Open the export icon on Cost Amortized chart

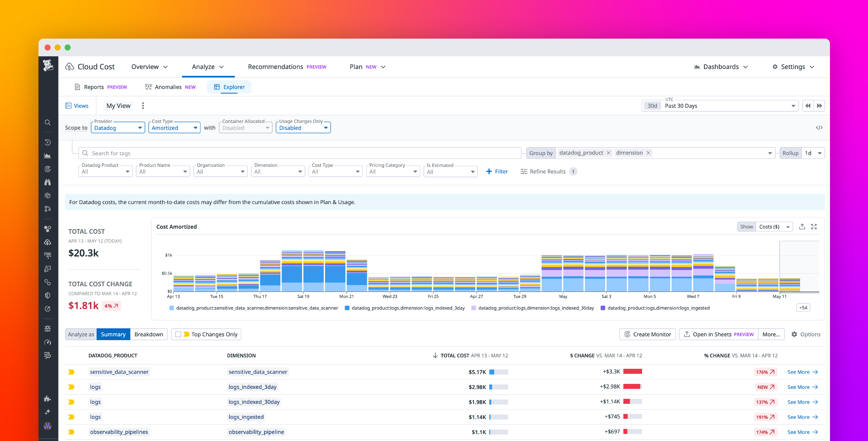pos(802,227)
